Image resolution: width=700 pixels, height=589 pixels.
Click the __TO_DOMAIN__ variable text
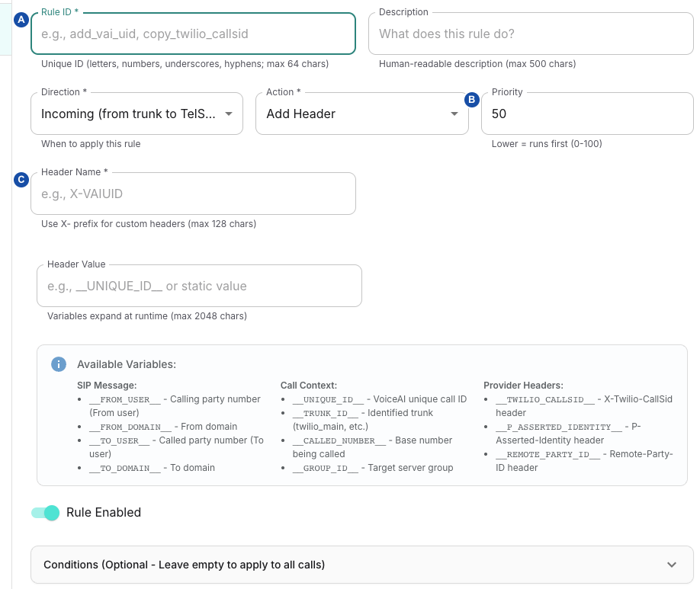coord(124,468)
